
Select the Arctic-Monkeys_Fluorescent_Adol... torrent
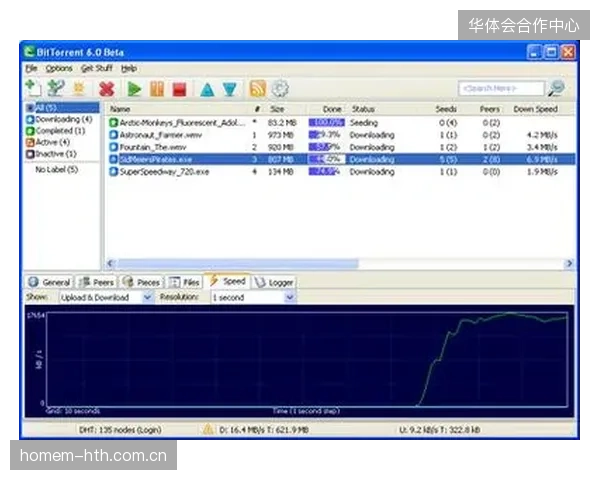[341, 122]
